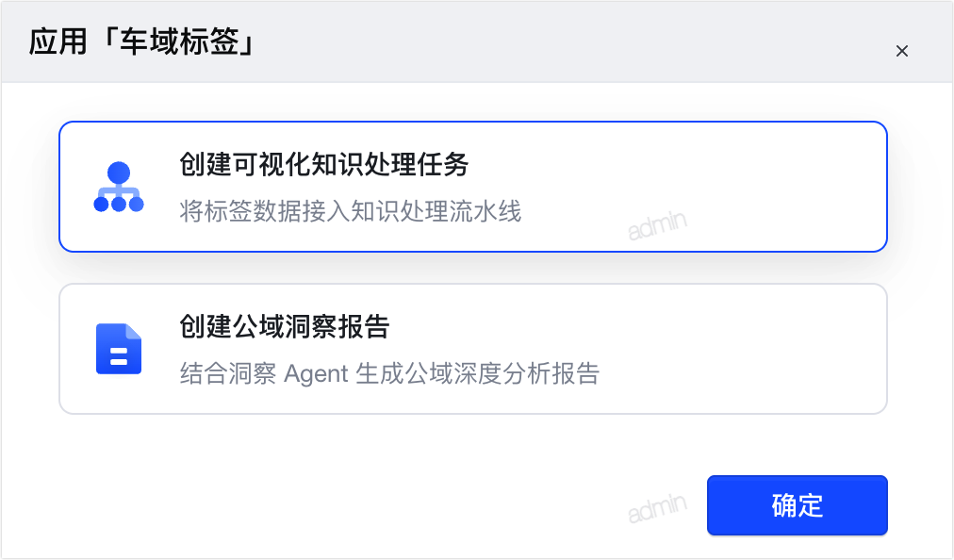
Task: Click the admin watermark beside the 确定 button
Action: tap(657, 507)
